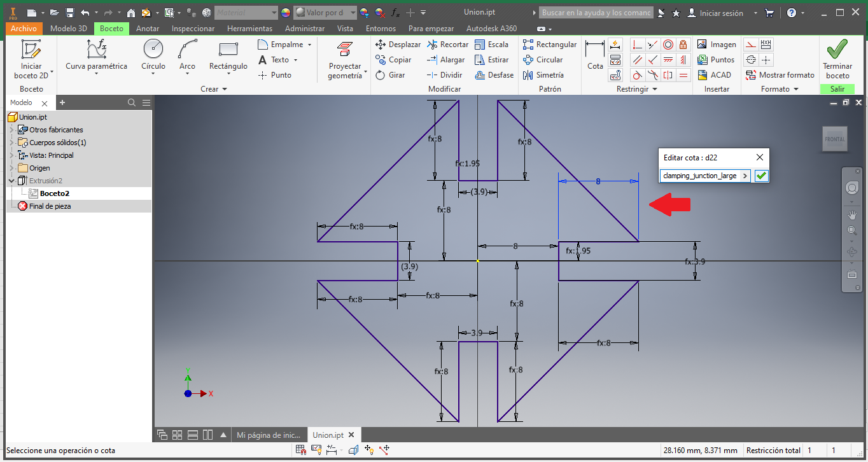Toggle centerline format

point(751,60)
